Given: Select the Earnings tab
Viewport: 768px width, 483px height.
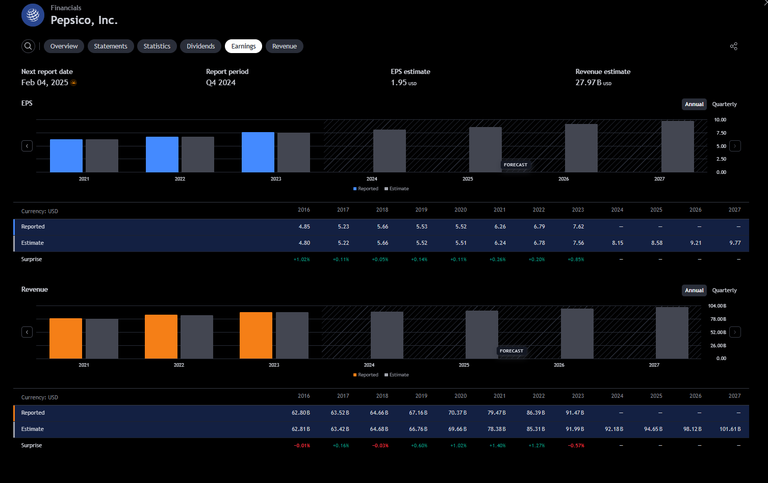Looking at the screenshot, I should 243,46.
